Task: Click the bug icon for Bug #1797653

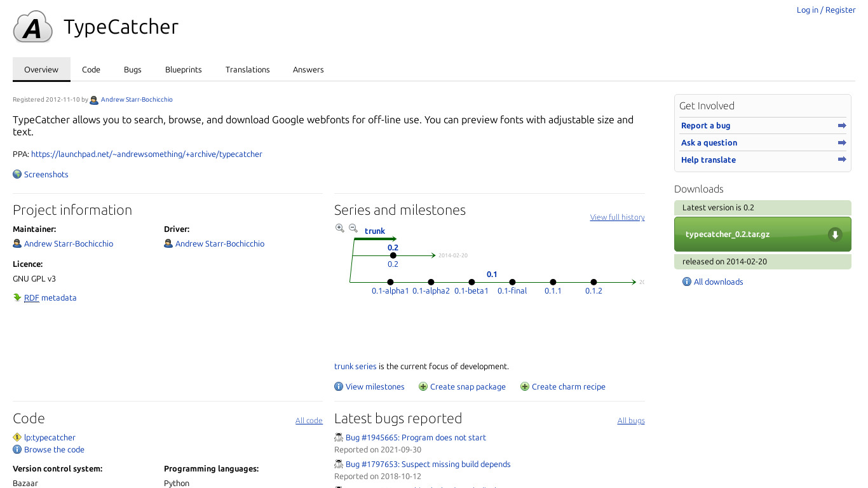Action: (x=339, y=464)
